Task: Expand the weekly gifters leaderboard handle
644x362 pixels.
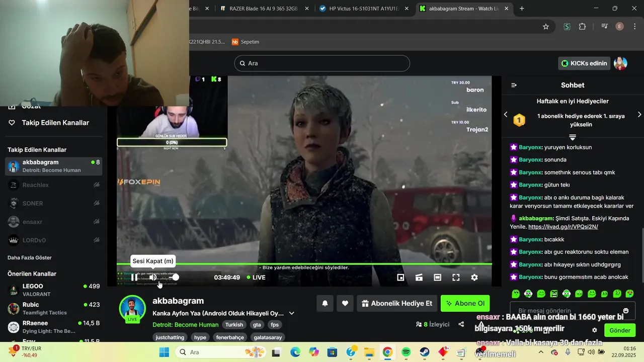Action: coord(573,137)
